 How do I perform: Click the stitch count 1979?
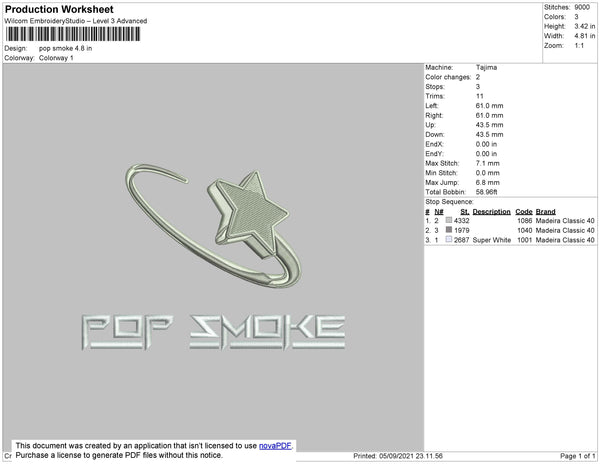click(x=461, y=230)
